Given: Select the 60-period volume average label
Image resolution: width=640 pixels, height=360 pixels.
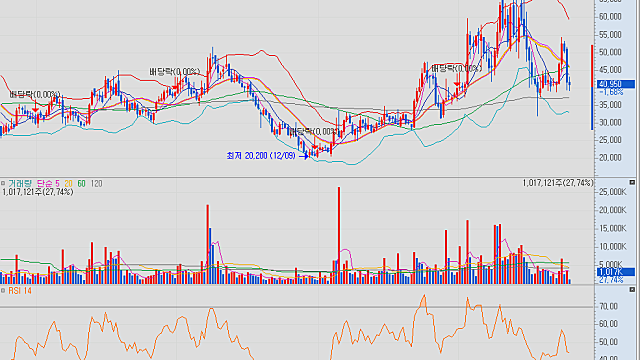Looking at the screenshot, I should coord(82,184).
